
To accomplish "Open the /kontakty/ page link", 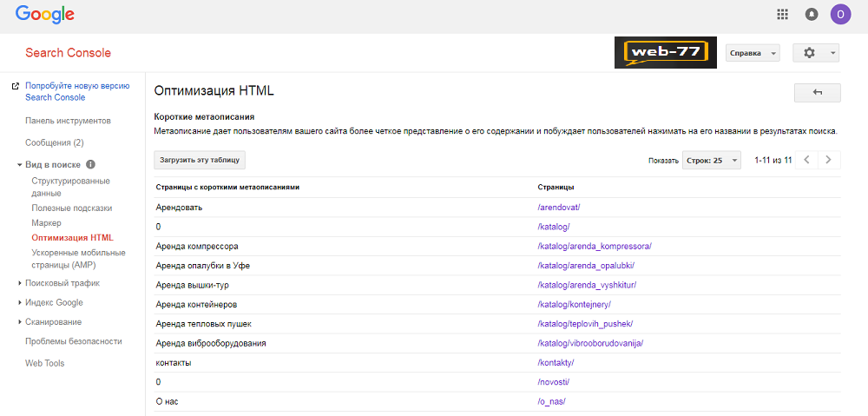I will click(x=556, y=362).
